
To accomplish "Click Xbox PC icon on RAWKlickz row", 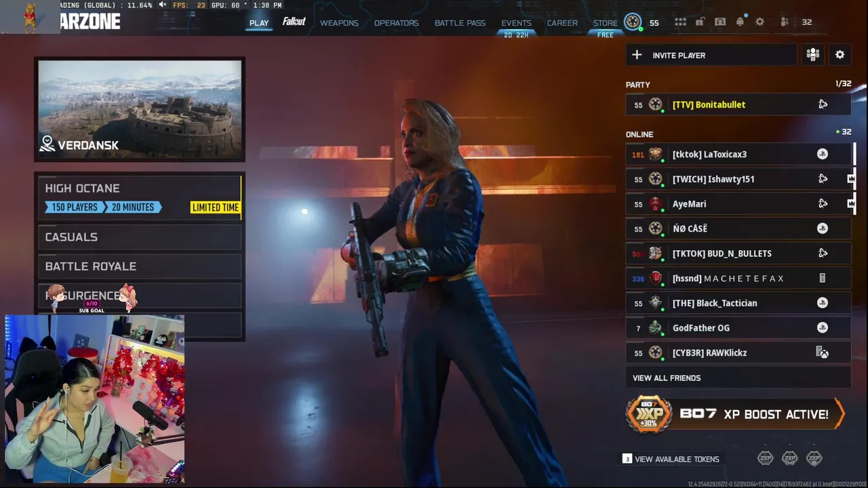I will click(823, 352).
